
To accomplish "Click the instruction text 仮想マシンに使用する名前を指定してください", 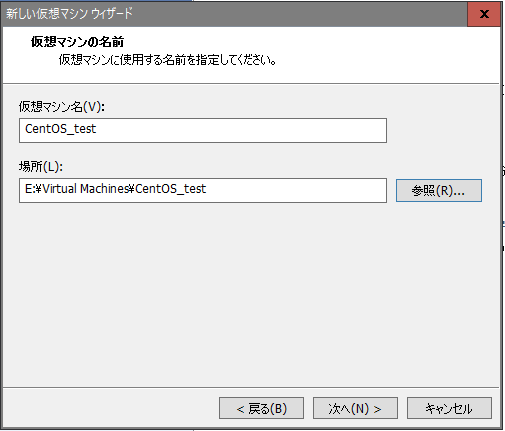I will [x=167, y=60].
